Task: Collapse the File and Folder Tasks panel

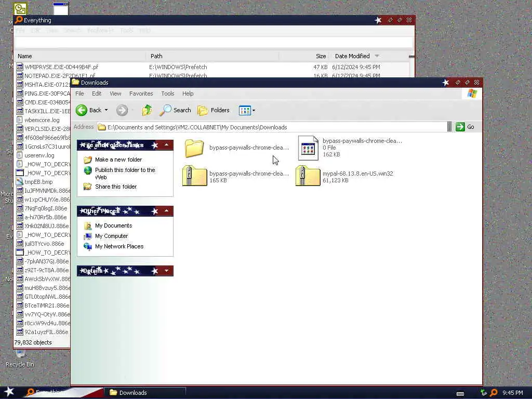Action: pos(167,145)
